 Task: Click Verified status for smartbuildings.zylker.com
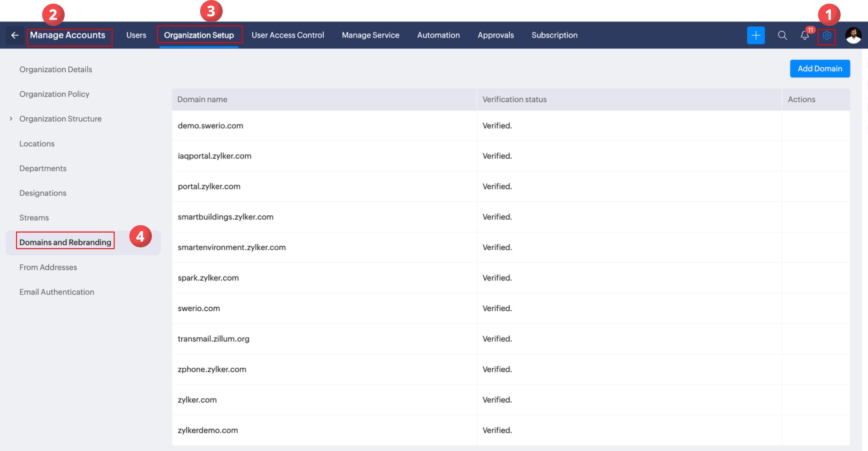497,217
